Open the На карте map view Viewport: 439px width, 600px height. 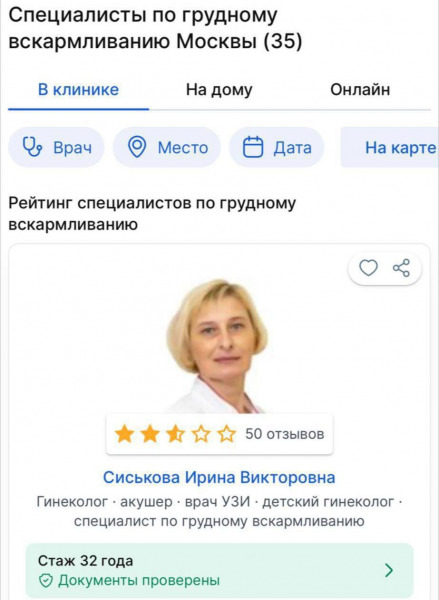pos(390,147)
